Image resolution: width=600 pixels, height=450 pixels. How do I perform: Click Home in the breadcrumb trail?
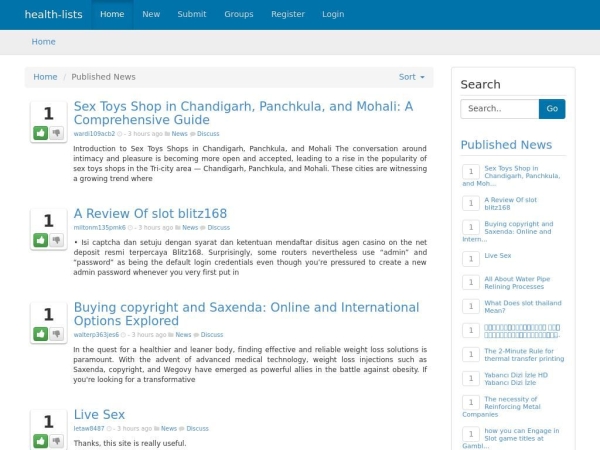(x=45, y=77)
